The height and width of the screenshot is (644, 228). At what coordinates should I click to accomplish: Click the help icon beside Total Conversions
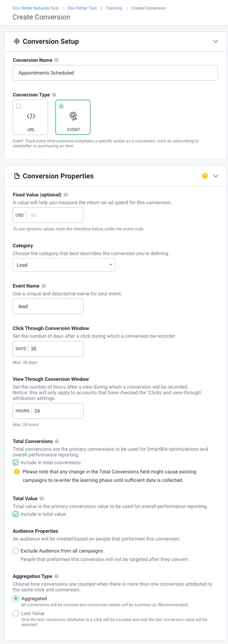click(57, 441)
